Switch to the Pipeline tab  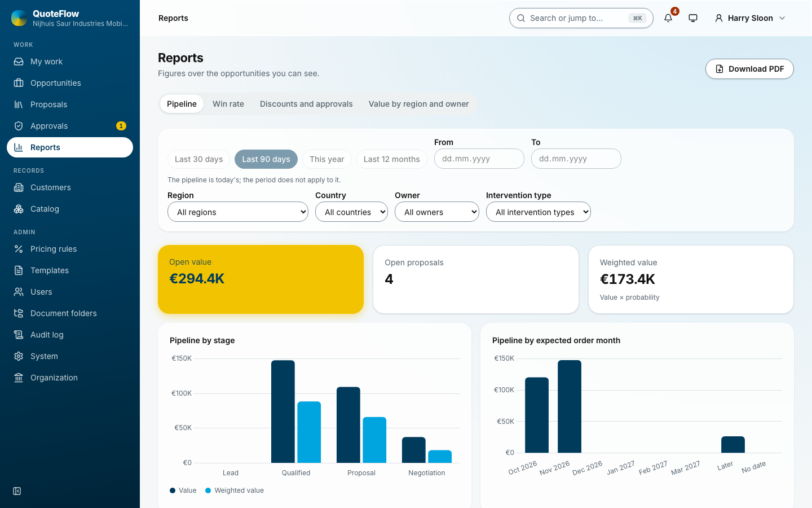click(x=182, y=104)
